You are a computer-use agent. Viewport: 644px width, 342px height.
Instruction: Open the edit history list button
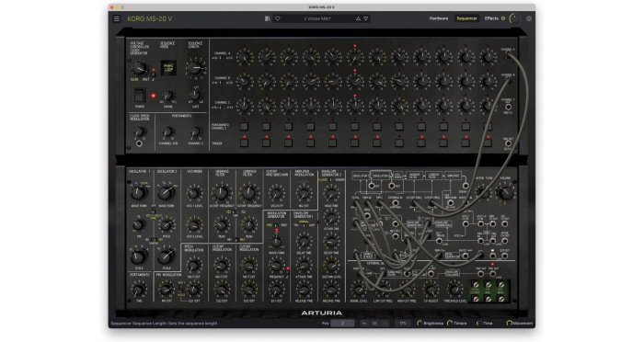(374, 323)
